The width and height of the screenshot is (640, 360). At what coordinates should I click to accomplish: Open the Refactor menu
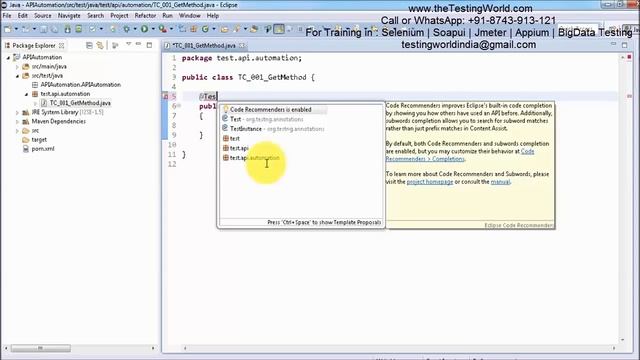coord(145,16)
